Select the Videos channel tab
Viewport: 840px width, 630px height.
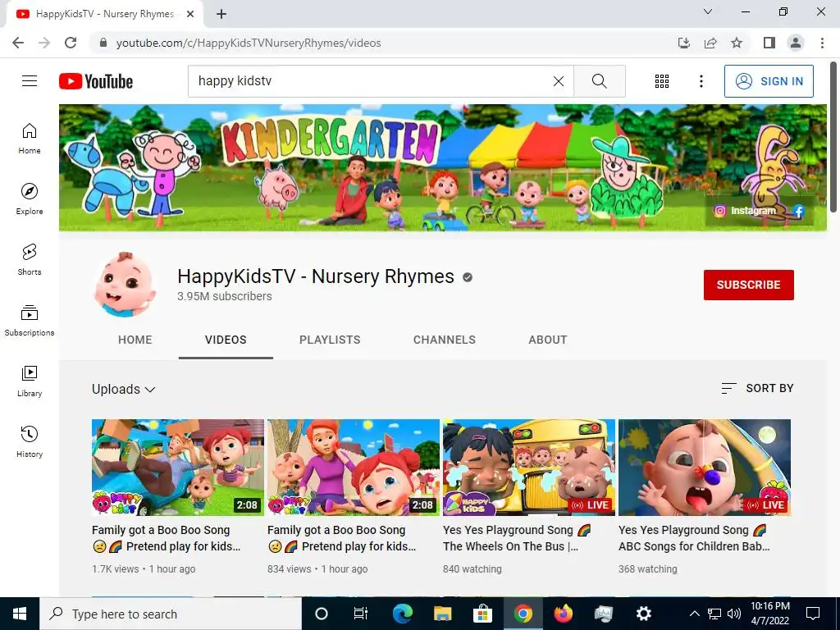(226, 340)
